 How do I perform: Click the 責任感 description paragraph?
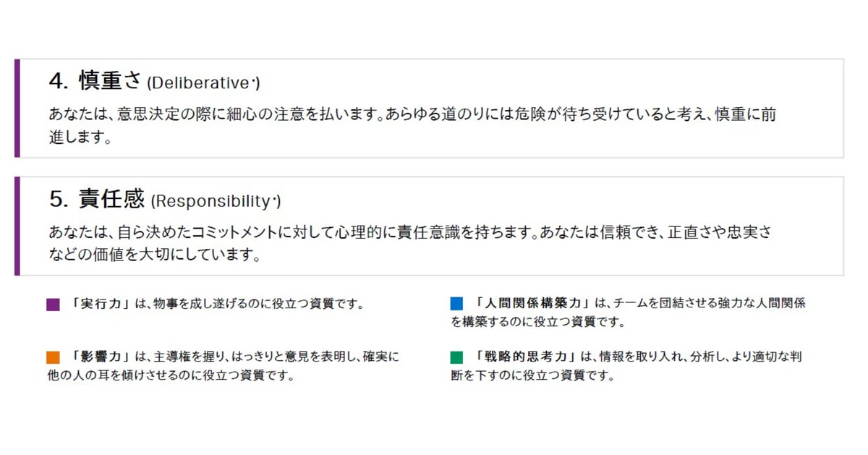410,243
